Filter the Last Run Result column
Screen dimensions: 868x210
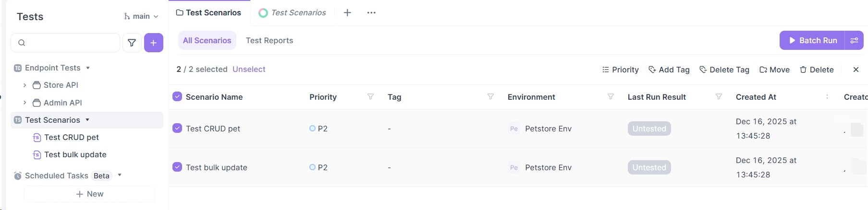719,97
